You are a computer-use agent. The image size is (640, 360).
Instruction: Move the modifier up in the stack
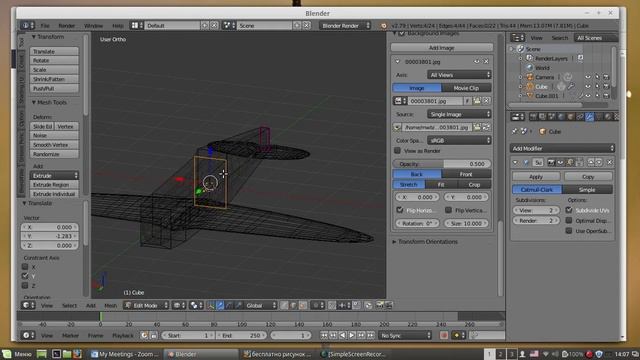[591, 162]
